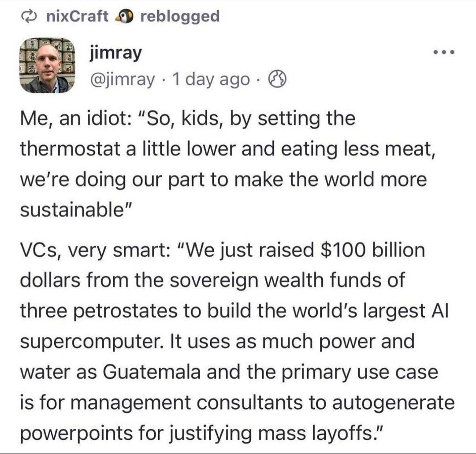The width and height of the screenshot is (476, 454).
Task: Open the three-dot more options menu
Action: pyautogui.click(x=444, y=52)
